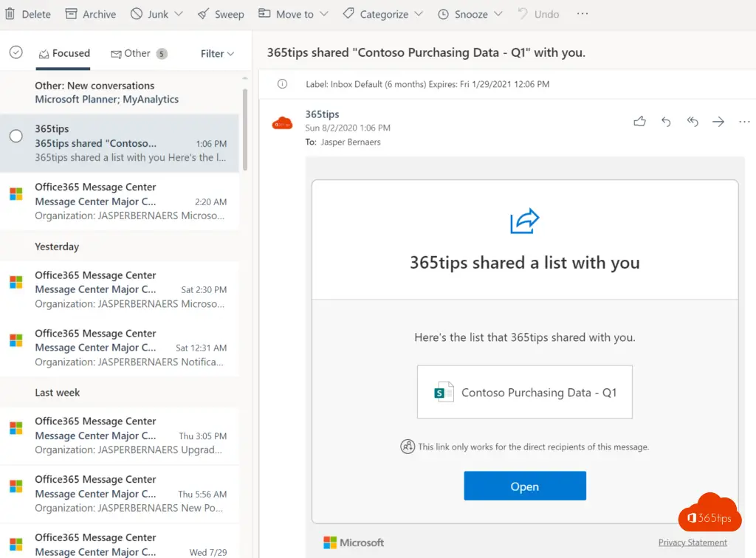
Task: Click the Reply arrow icon
Action: click(666, 122)
